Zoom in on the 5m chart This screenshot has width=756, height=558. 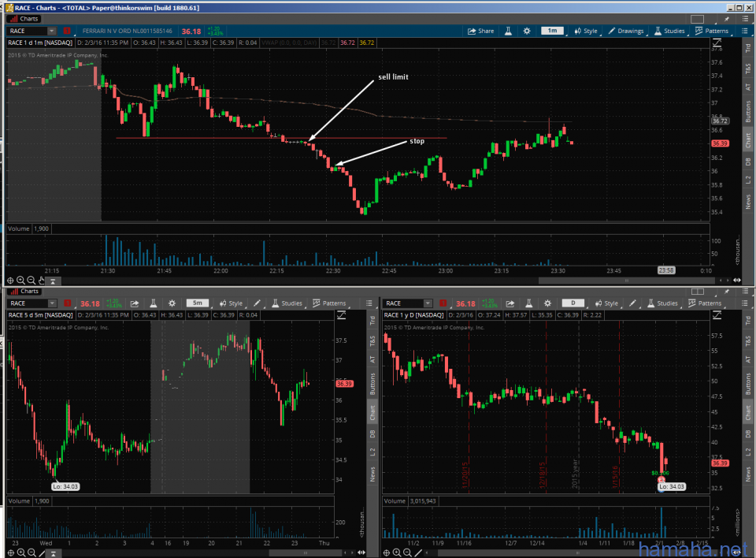21,552
